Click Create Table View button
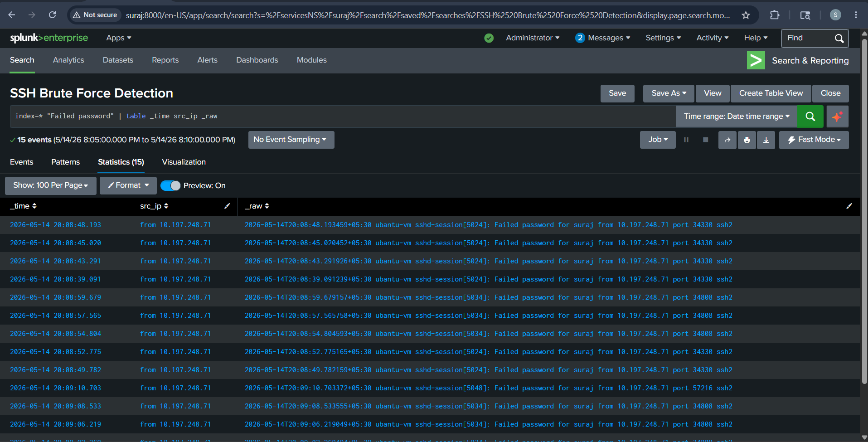Screen dimensions: 868x442 pyautogui.click(x=771, y=93)
